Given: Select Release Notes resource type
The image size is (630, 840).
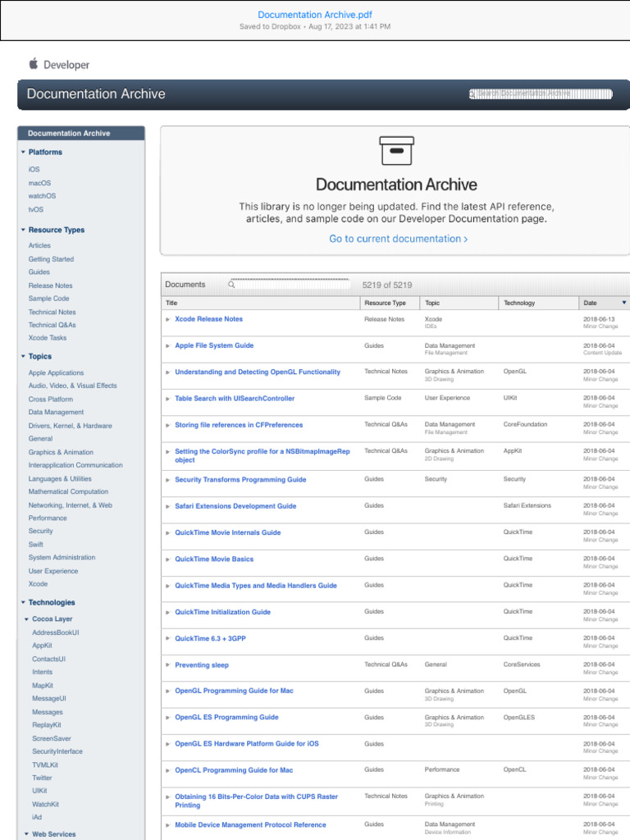Looking at the screenshot, I should pyautogui.click(x=50, y=285).
